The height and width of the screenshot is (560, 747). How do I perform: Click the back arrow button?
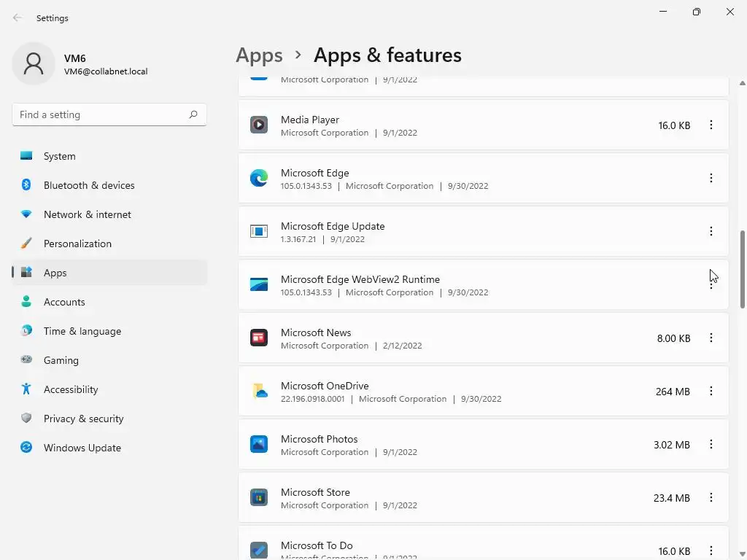click(18, 18)
